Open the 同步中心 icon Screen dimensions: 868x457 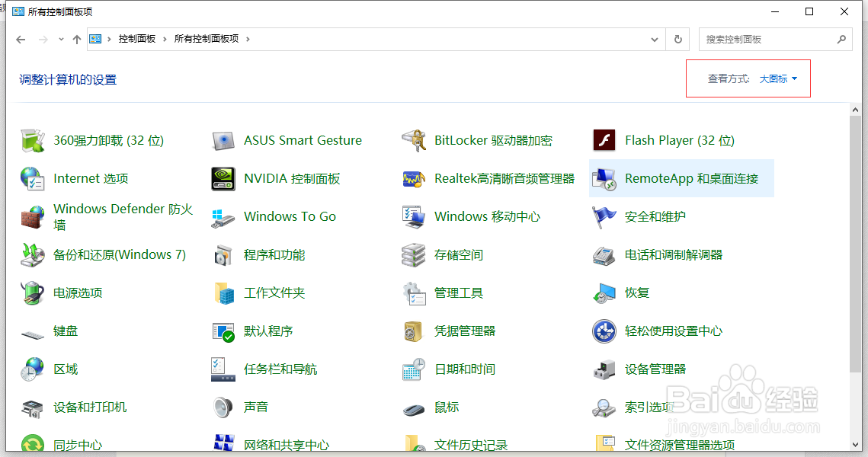(x=33, y=443)
